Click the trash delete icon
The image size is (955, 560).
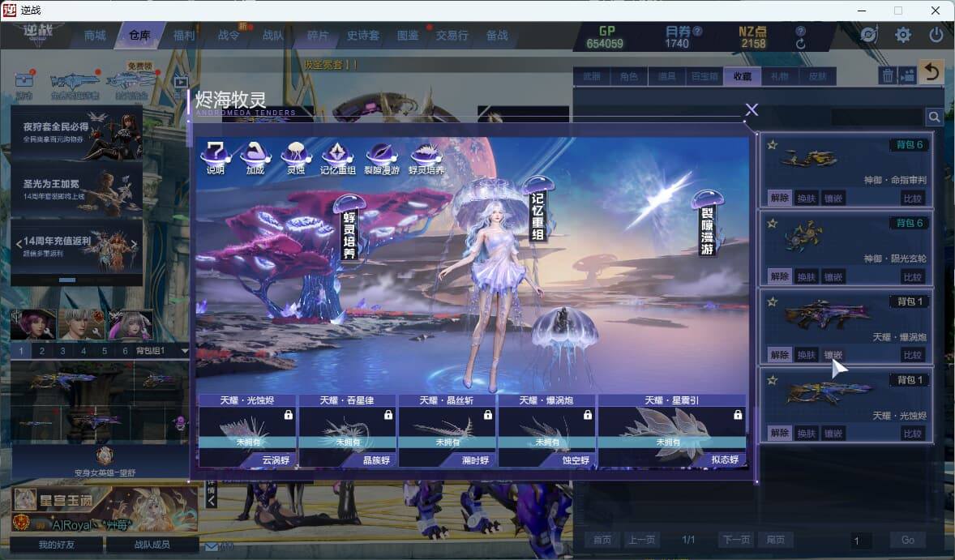[x=888, y=75]
